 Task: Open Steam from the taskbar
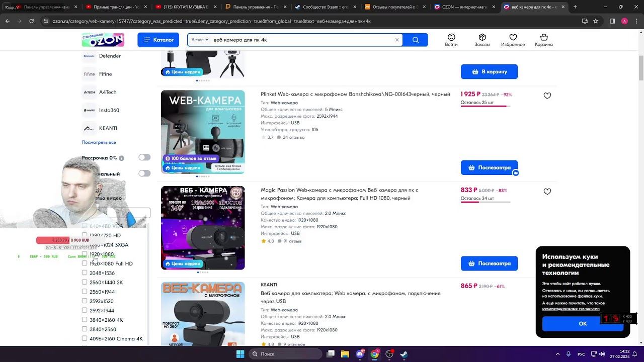[x=404, y=354]
